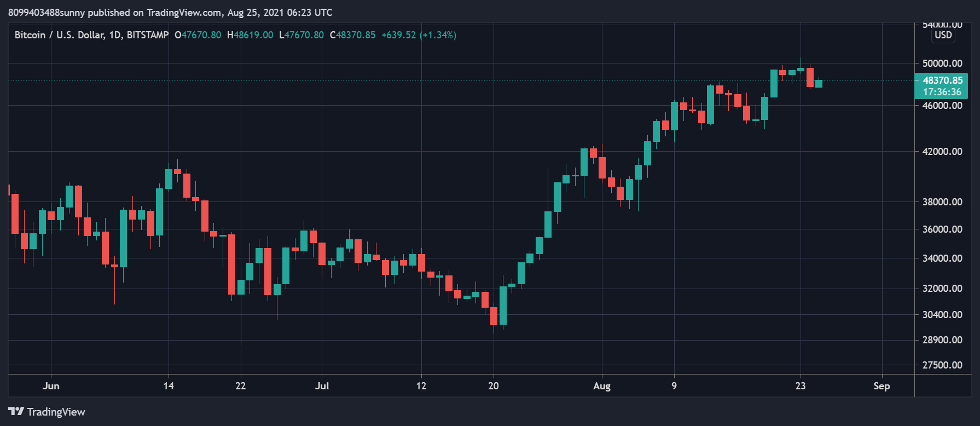This screenshot has height=426, width=980.
Task: Click the 46000.00 price axis label
Action: point(942,106)
